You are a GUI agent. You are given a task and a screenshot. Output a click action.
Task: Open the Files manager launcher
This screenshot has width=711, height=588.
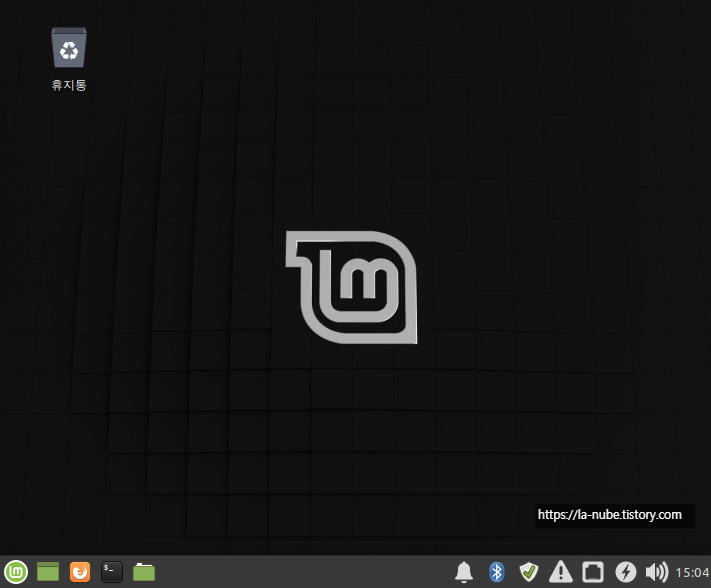pyautogui.click(x=144, y=572)
